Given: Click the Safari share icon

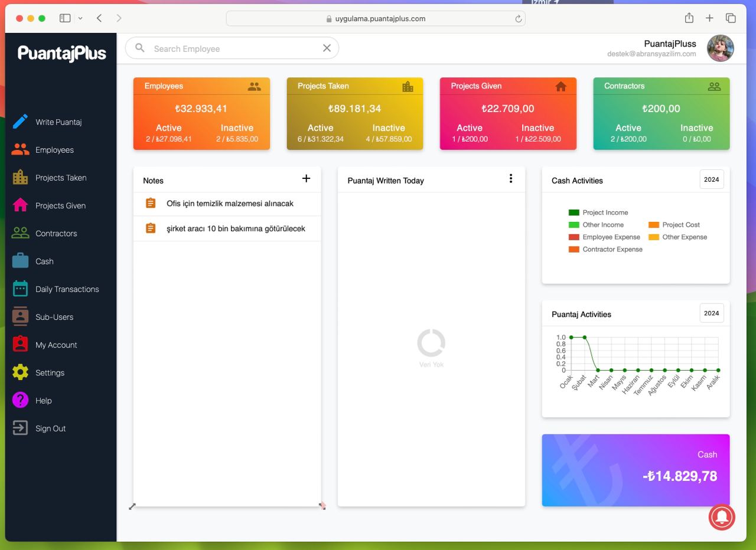Looking at the screenshot, I should point(689,18).
